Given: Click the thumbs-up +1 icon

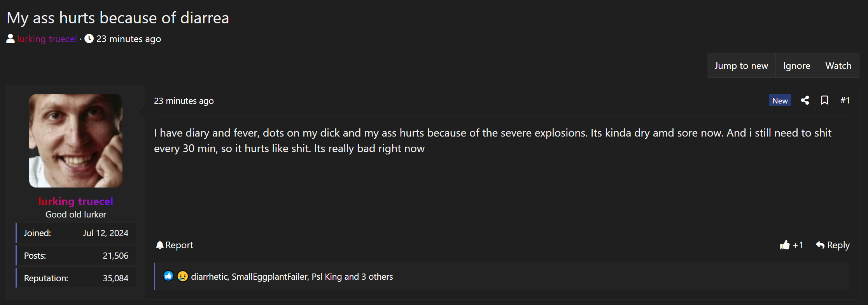Looking at the screenshot, I should [x=785, y=245].
